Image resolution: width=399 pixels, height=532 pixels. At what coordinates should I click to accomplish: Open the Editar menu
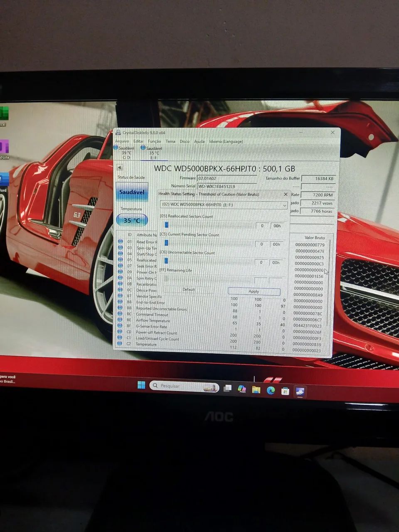coord(138,141)
